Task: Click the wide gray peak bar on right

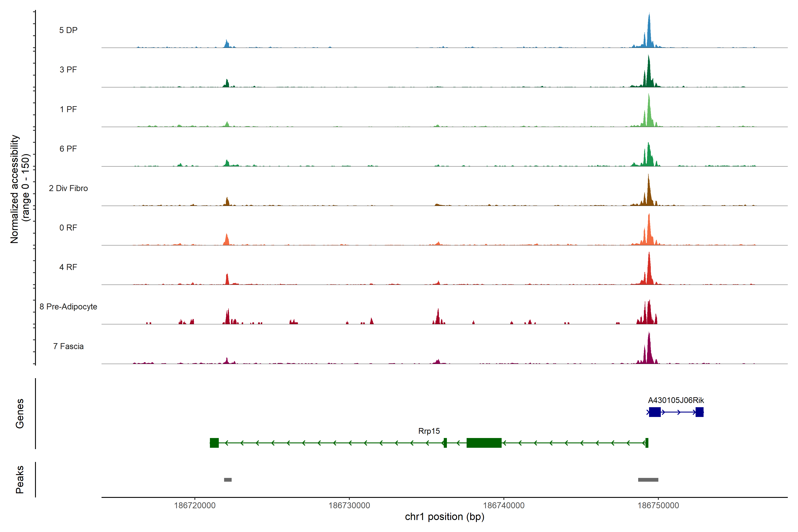Action: click(x=648, y=480)
